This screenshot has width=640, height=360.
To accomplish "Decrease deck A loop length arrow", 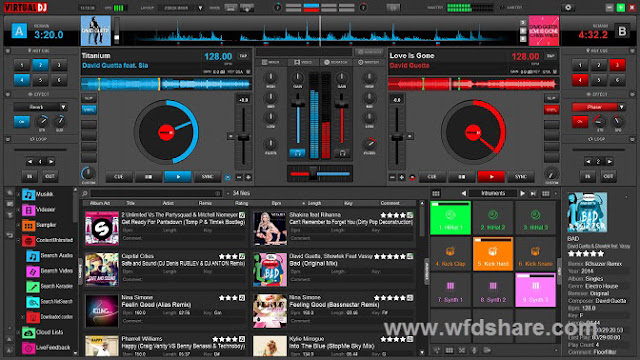I will [29, 162].
